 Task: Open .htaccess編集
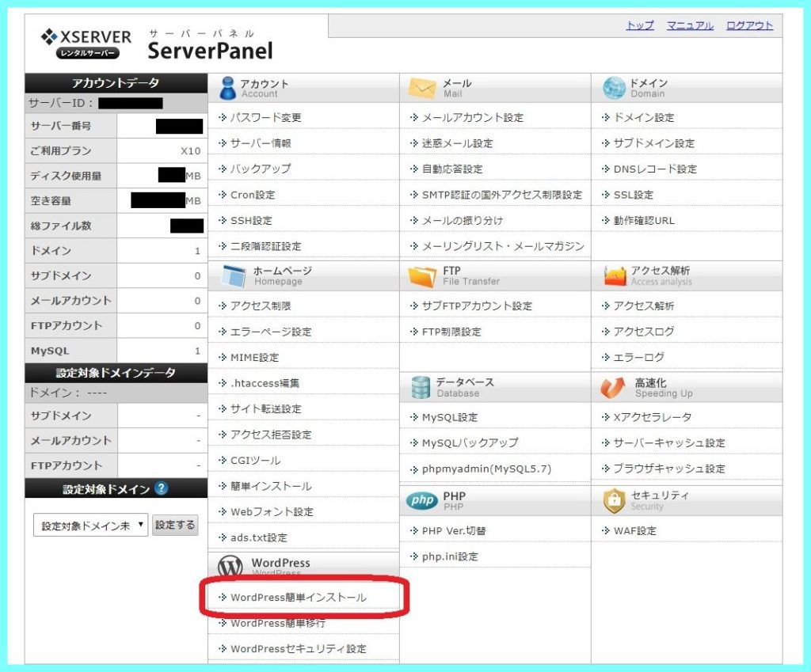pos(265,383)
